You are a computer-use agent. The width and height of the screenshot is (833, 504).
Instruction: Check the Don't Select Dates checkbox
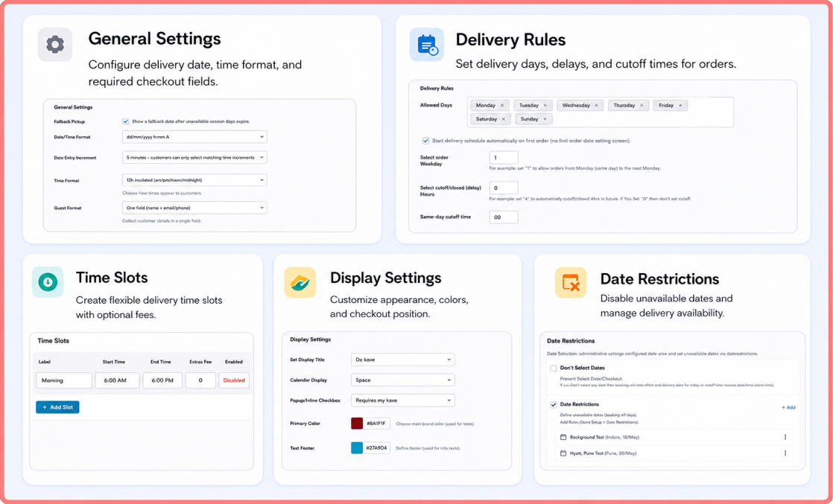pos(554,368)
